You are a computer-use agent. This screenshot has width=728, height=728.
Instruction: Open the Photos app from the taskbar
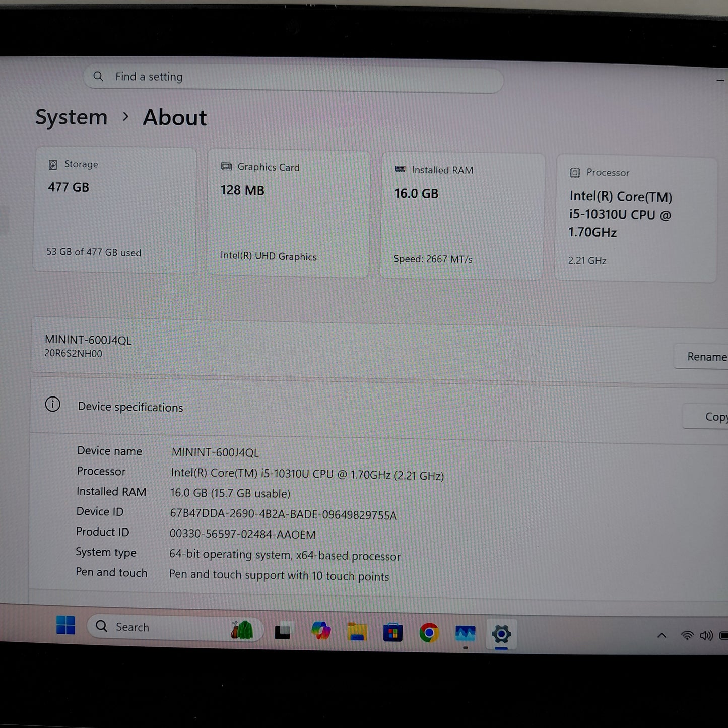[465, 632]
